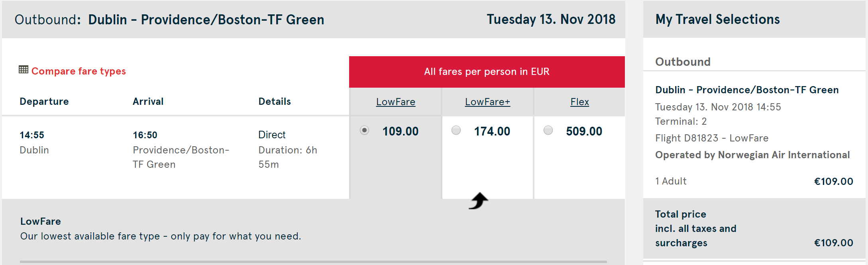Click the Tuesday 13. Nov 2018 date heading

point(551,19)
